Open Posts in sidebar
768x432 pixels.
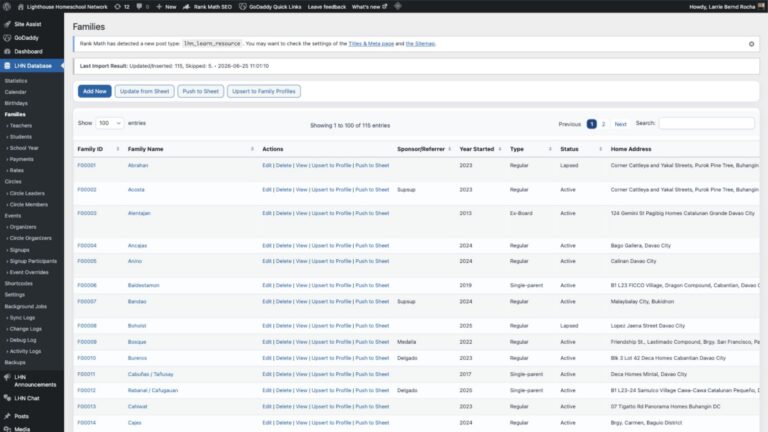21,416
